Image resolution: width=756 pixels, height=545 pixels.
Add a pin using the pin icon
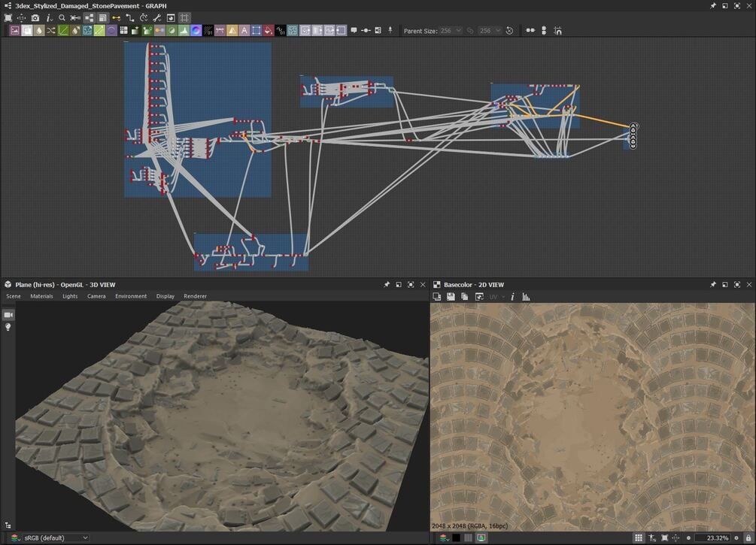point(390,30)
